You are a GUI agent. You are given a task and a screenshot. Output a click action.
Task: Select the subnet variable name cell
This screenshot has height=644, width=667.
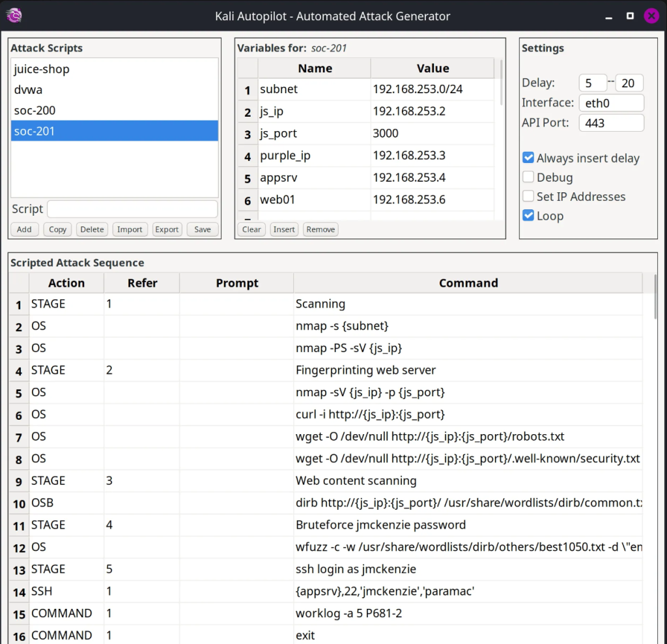tap(315, 89)
